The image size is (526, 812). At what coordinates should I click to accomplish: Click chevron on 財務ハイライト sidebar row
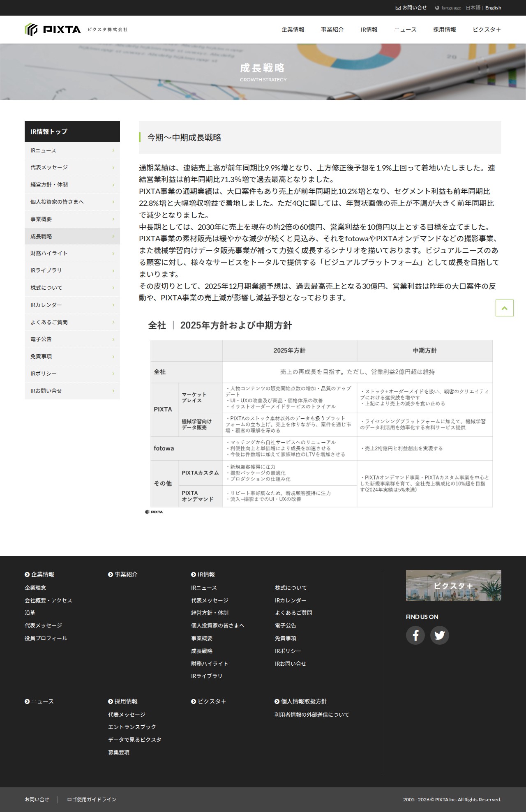click(x=113, y=254)
